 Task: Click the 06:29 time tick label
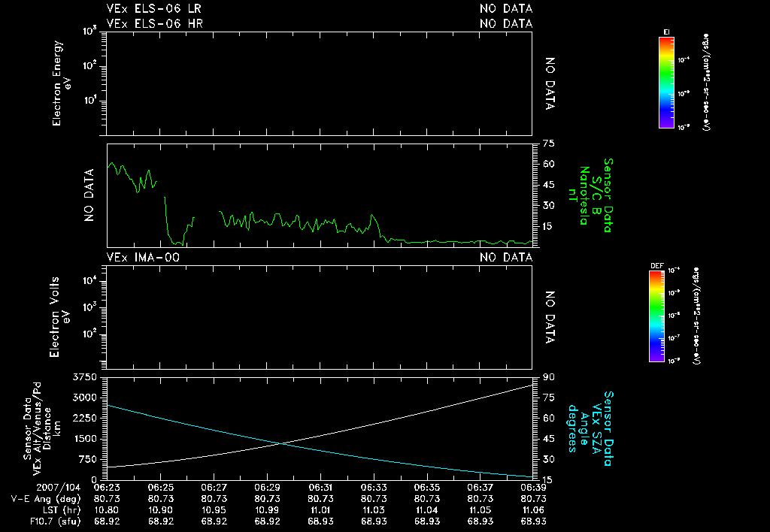point(267,488)
